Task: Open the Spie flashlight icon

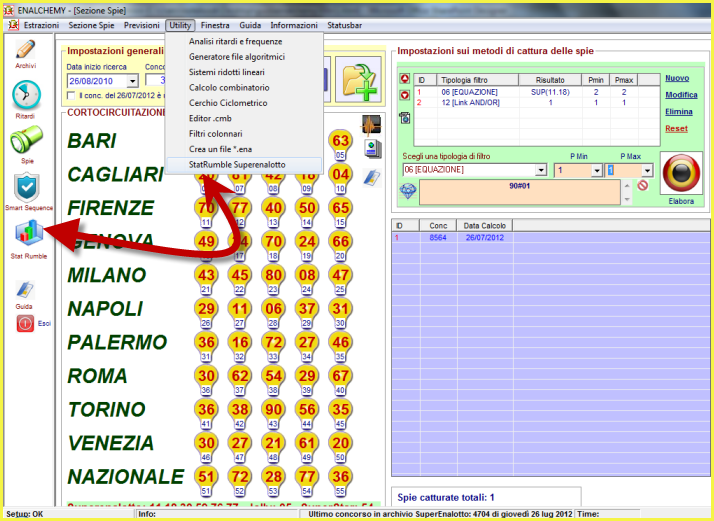Action: [x=26, y=141]
